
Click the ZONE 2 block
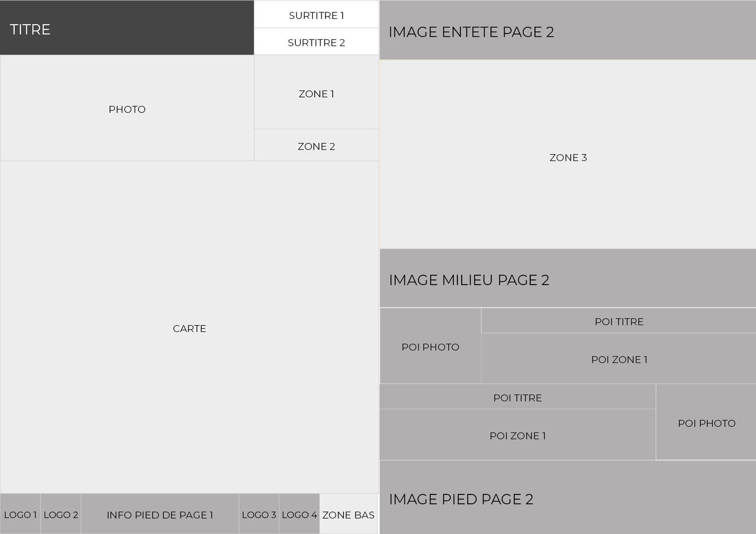coord(317,145)
